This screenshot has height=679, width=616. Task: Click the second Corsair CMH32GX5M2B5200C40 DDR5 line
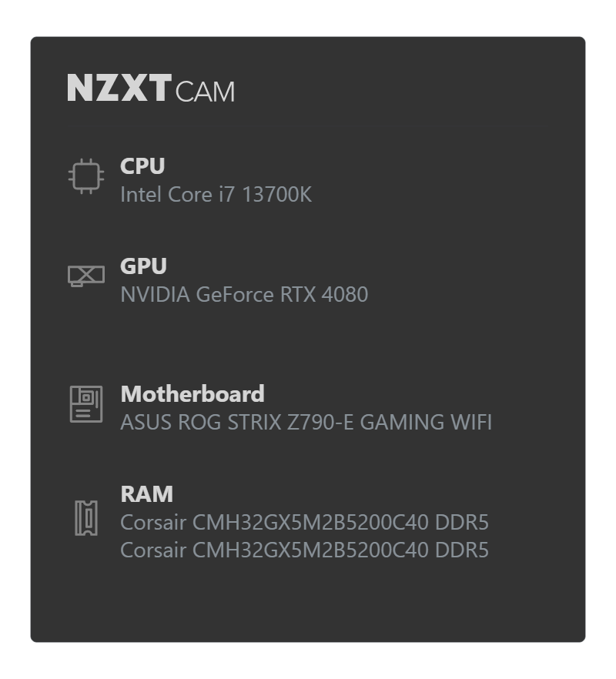tap(304, 550)
